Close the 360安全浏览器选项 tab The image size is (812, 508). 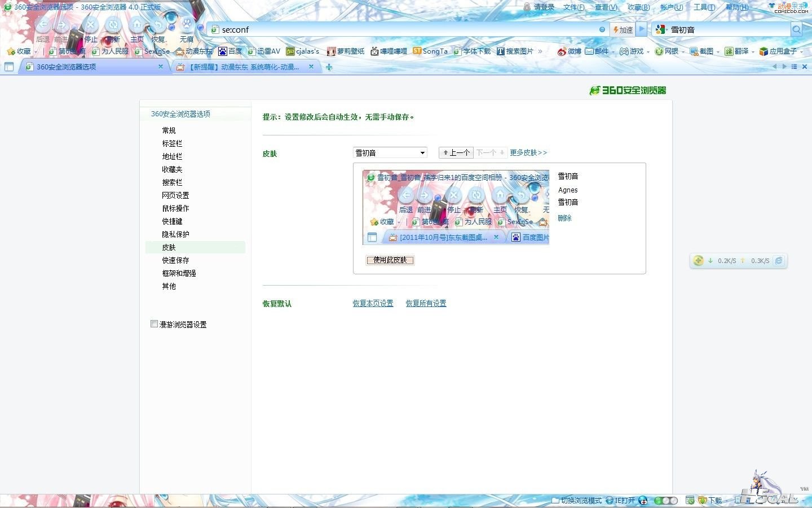click(161, 67)
